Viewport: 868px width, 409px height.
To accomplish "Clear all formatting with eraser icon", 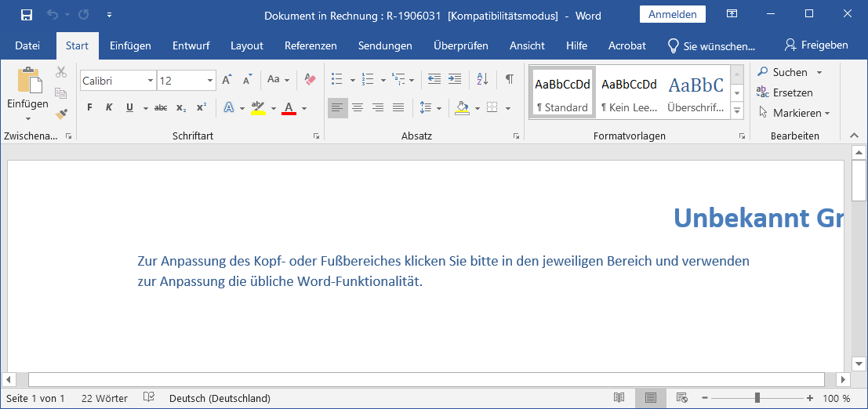I will coord(309,79).
